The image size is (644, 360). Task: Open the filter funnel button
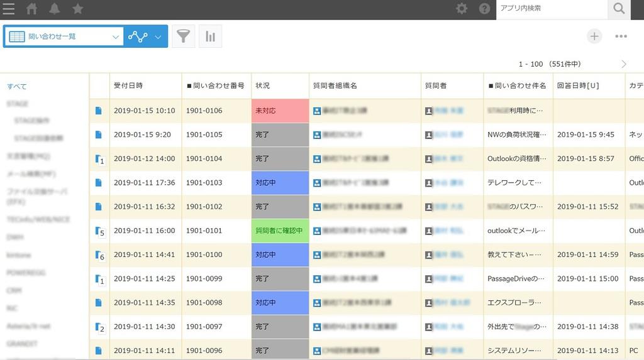(x=183, y=36)
